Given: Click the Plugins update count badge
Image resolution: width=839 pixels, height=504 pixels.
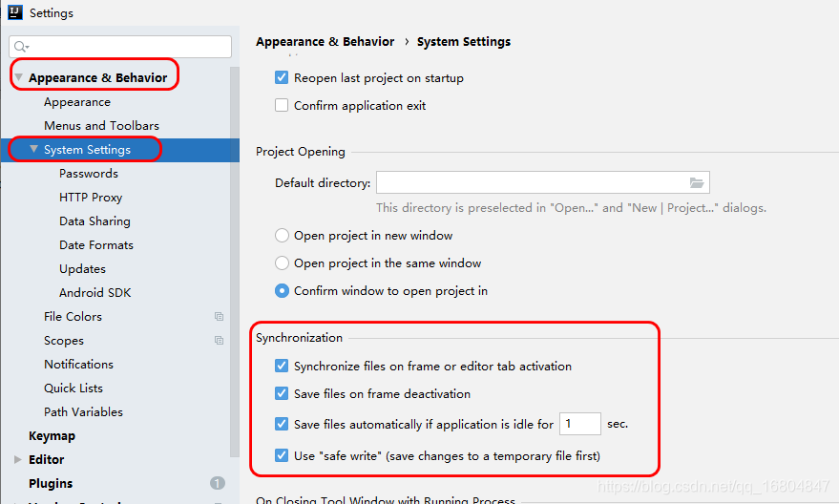Looking at the screenshot, I should pyautogui.click(x=218, y=483).
